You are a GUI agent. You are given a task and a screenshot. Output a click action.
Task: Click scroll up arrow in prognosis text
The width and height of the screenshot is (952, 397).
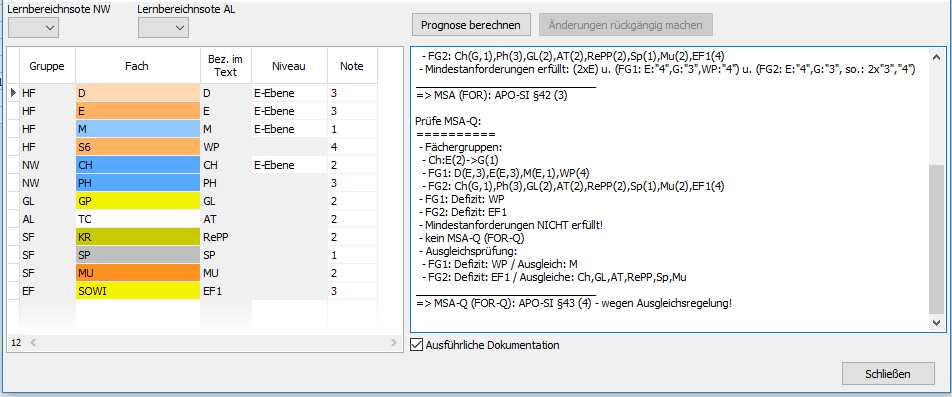(937, 56)
